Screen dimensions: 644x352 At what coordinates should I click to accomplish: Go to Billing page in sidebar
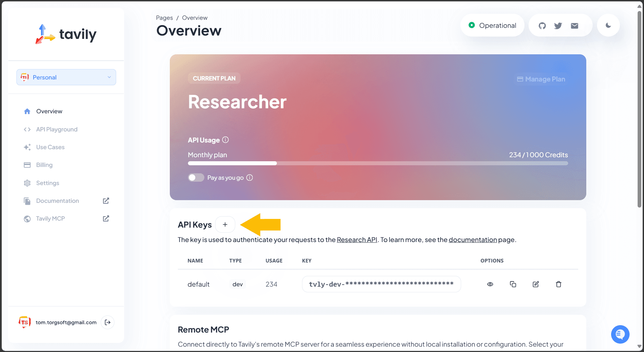pos(44,165)
